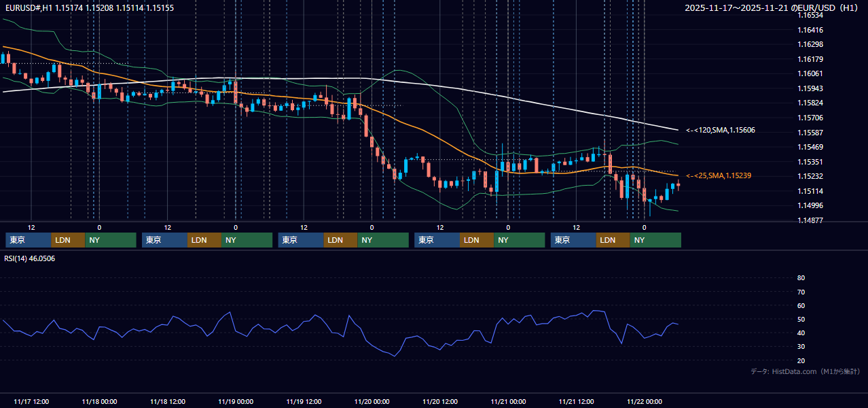Click price axis value 1.14996
The width and height of the screenshot is (868, 408).
tap(810, 205)
